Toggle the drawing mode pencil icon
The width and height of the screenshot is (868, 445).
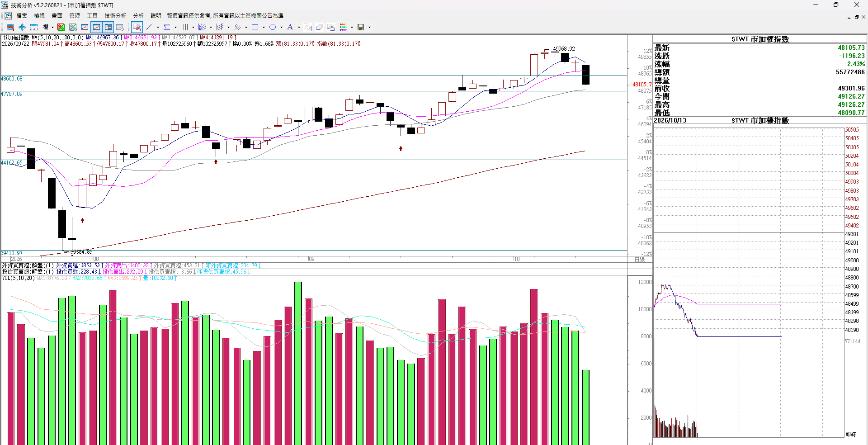(137, 27)
